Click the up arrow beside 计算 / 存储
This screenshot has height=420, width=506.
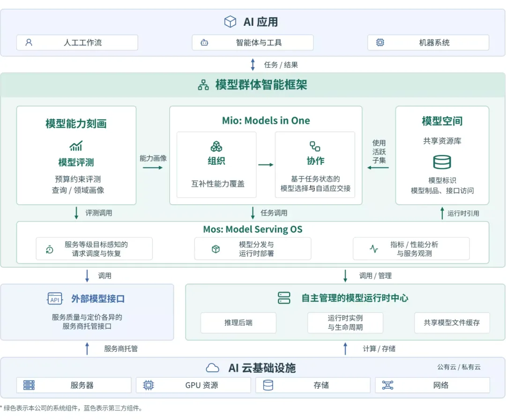point(345,349)
